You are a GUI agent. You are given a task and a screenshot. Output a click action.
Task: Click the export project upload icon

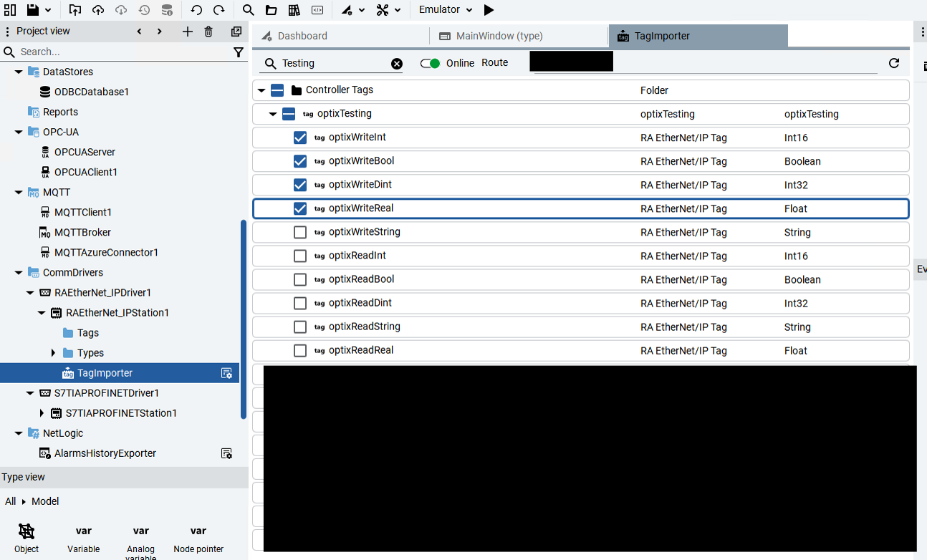pyautogui.click(x=75, y=10)
